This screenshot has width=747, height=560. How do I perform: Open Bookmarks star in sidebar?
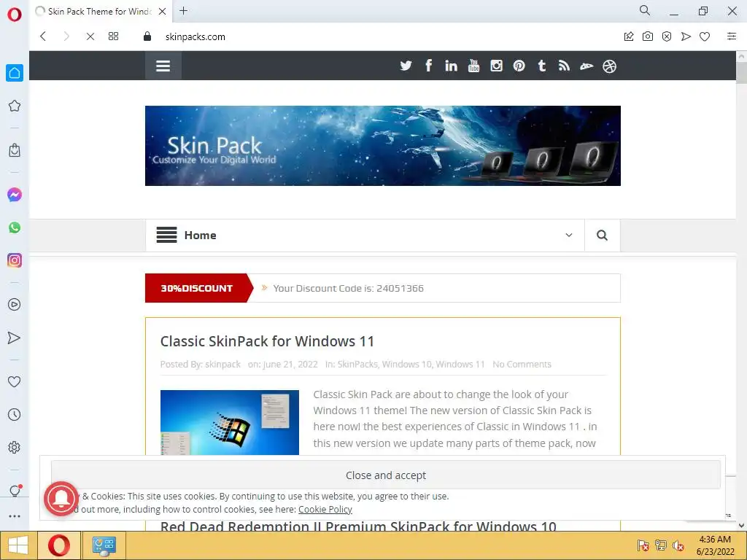coord(15,106)
